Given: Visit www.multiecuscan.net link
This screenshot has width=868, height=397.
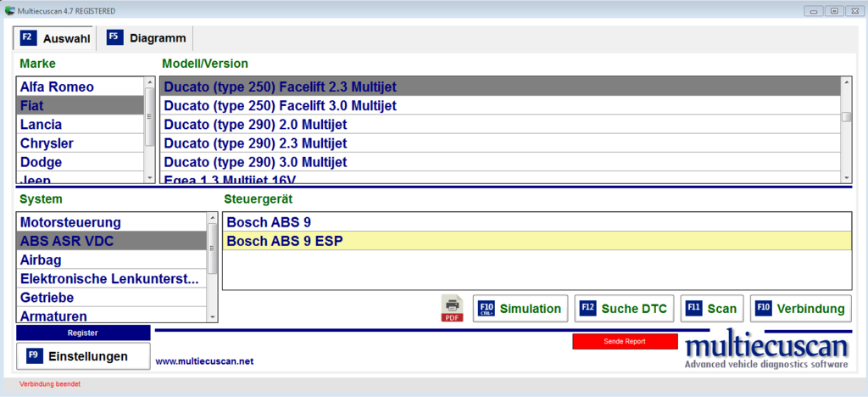Looking at the screenshot, I should 205,361.
